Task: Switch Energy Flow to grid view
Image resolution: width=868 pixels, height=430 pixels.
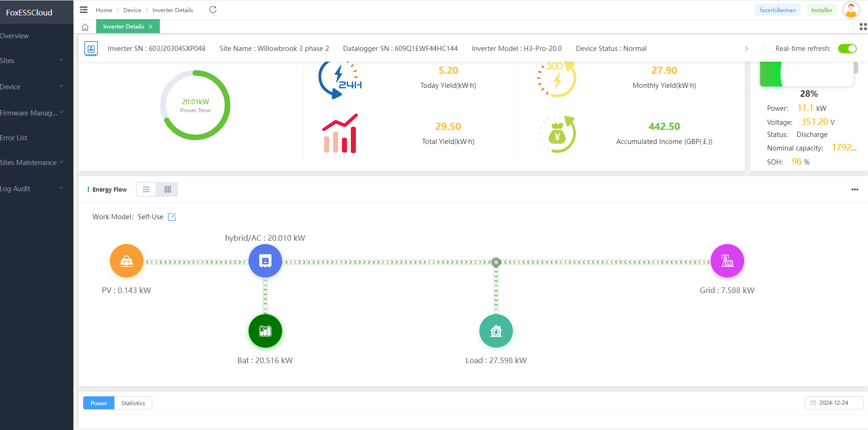Action: [168, 189]
